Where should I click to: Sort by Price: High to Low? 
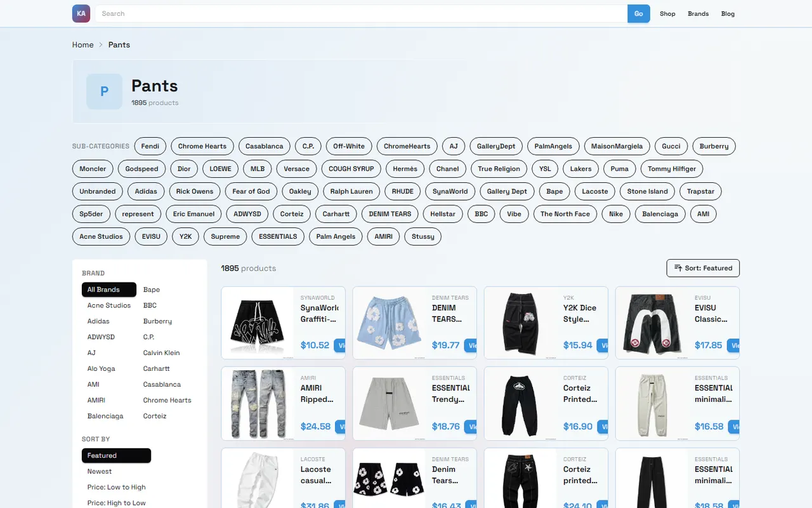coord(117,503)
